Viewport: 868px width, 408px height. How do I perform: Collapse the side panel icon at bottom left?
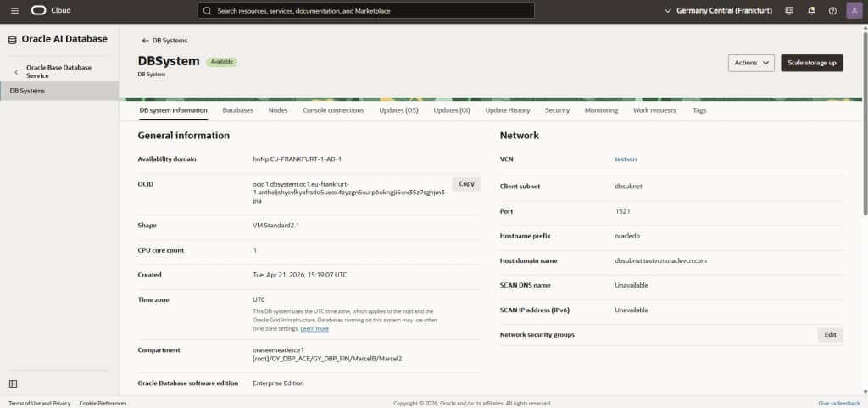[14, 383]
